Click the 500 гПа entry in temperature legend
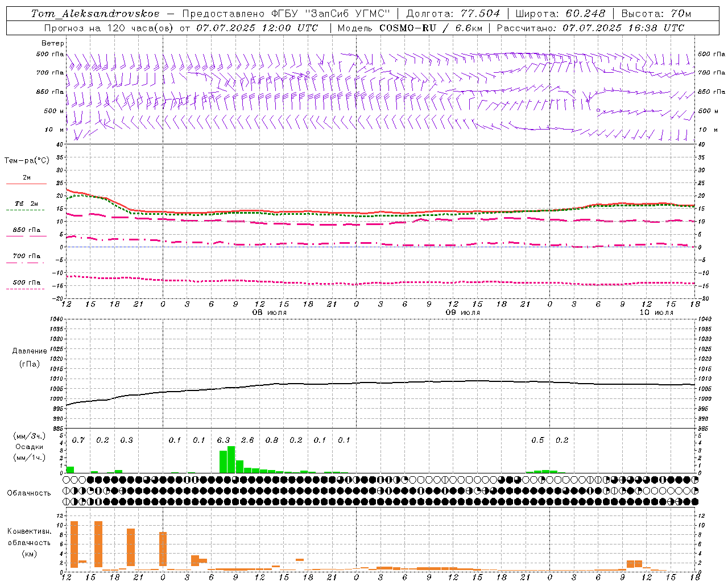728x582 pixels. (x=26, y=284)
